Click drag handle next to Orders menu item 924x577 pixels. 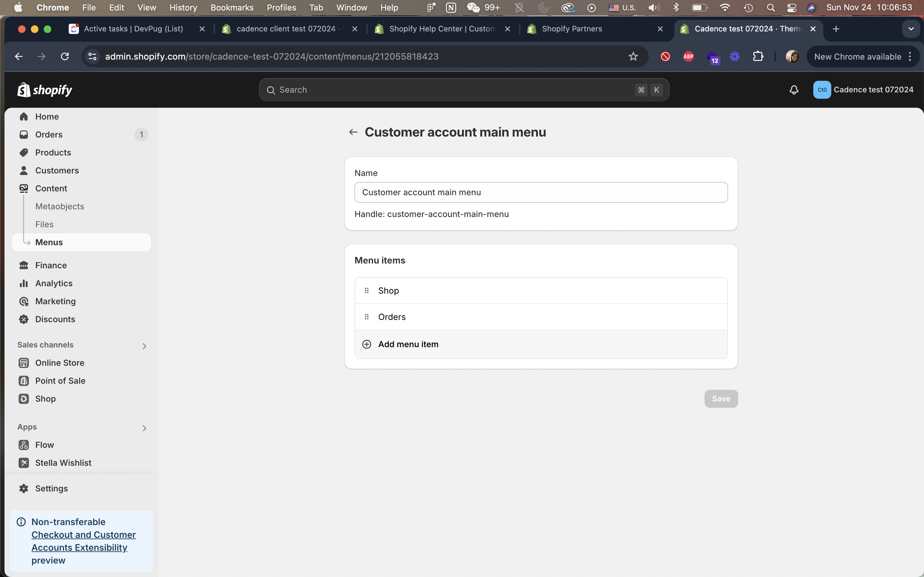tap(366, 317)
